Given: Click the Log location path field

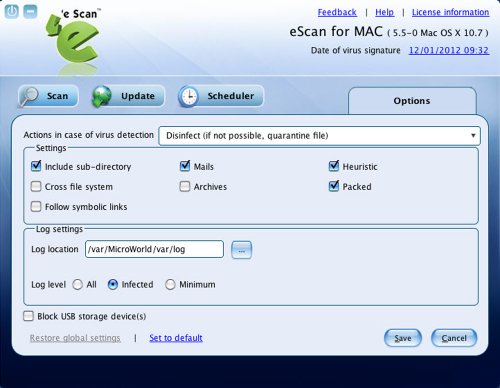Looking at the screenshot, I should point(154,249).
